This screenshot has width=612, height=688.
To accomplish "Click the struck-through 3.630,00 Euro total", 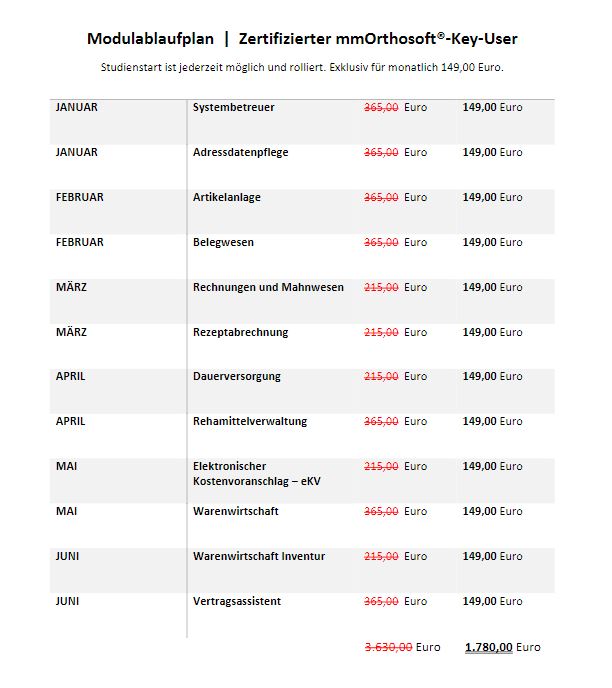I will click(x=402, y=647).
